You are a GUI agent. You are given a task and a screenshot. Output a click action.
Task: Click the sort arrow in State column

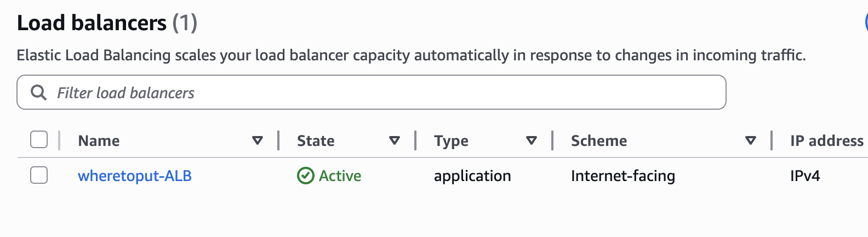tap(394, 141)
